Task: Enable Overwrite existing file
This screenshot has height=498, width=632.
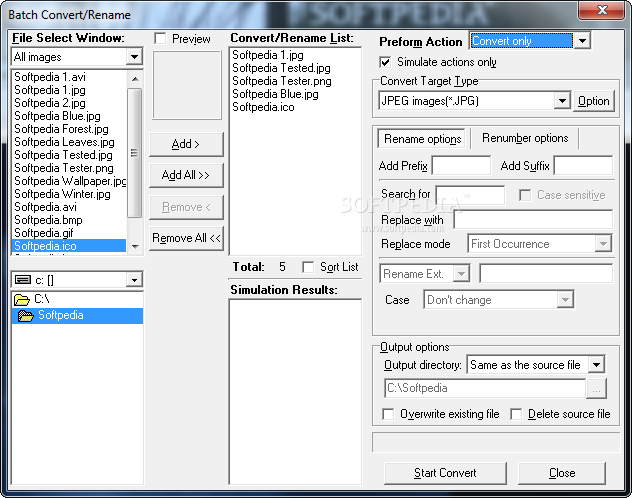Action: [x=388, y=414]
